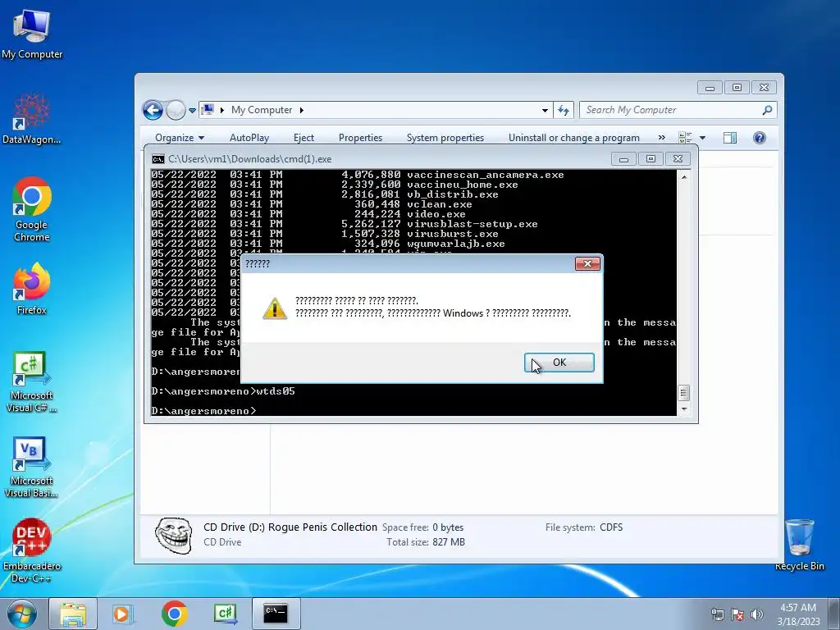Click the cmd scrollbar up arrow
This screenshot has height=630, width=840.
click(x=683, y=176)
